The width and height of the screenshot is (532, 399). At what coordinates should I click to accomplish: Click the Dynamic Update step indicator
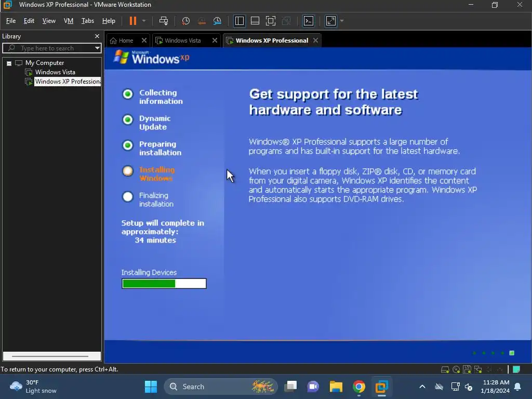128,119
